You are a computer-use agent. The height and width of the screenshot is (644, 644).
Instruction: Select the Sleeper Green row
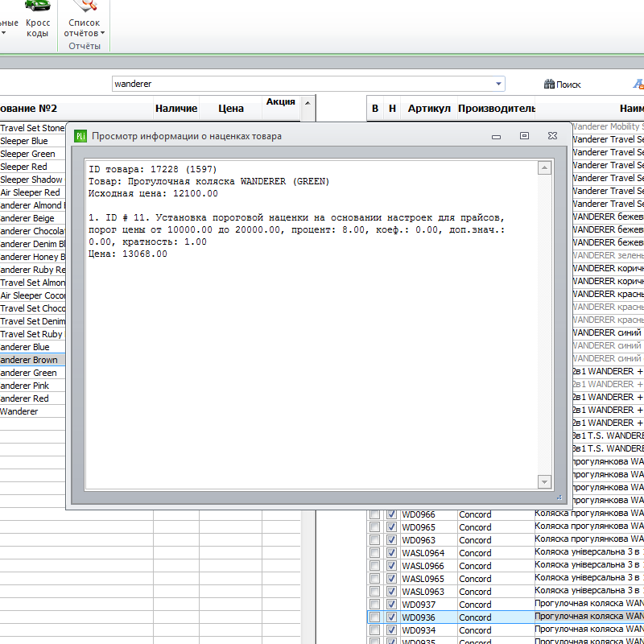[x=32, y=154]
